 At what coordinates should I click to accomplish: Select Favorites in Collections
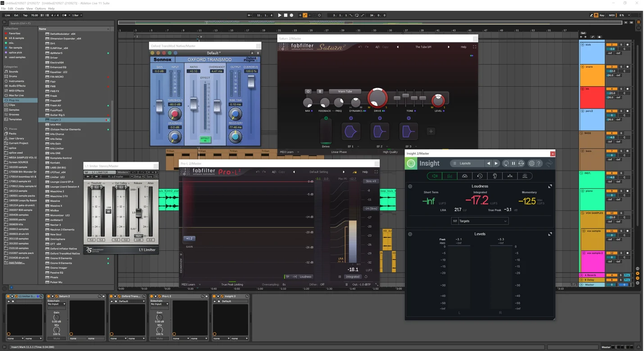coord(14,33)
